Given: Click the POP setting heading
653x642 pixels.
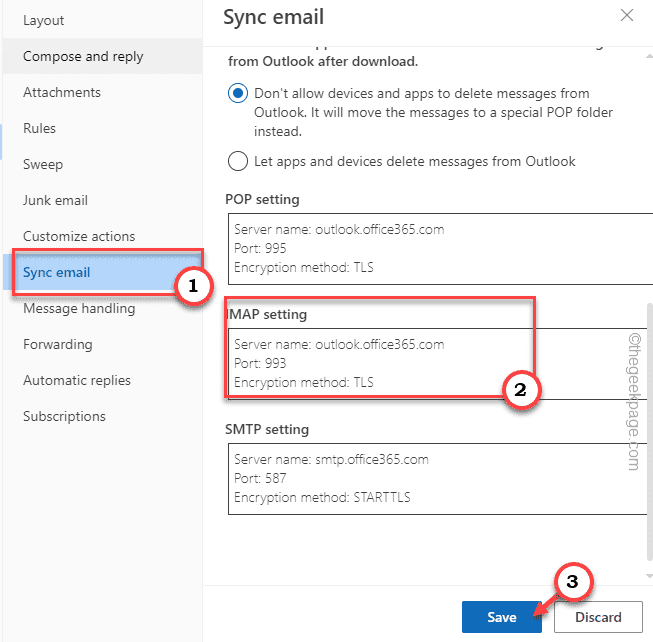Looking at the screenshot, I should coord(262,199).
